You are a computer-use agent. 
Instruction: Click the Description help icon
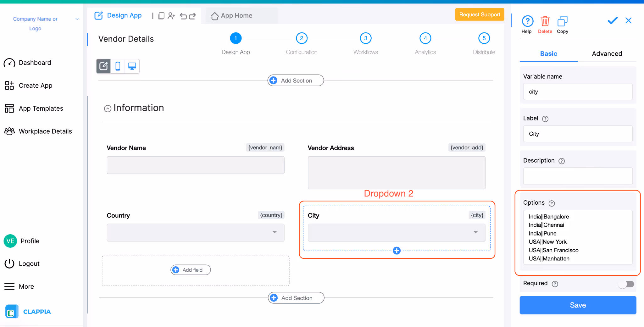[562, 161]
